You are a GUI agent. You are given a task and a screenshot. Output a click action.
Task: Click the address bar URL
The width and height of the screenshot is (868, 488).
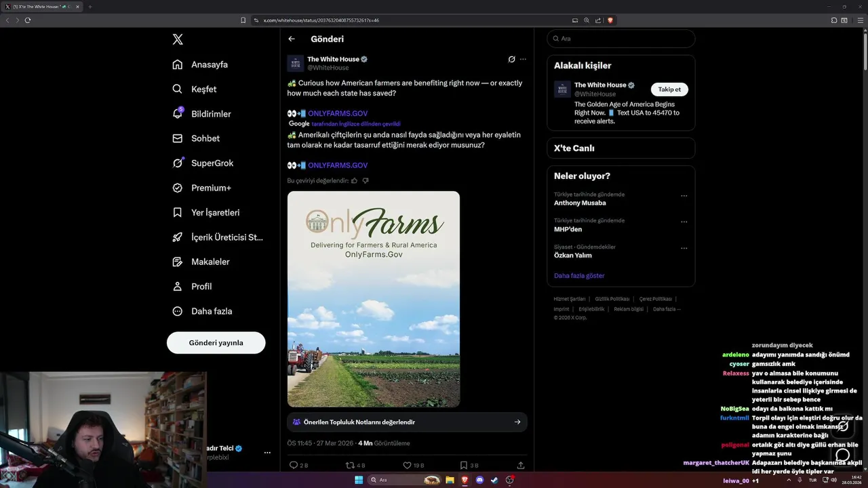[x=321, y=20]
